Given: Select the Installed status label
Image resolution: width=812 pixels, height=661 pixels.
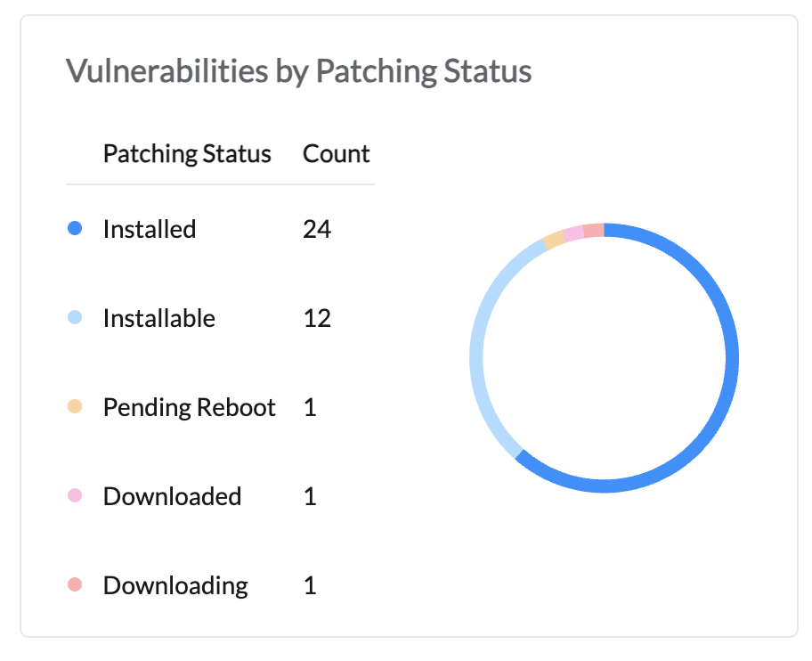Looking at the screenshot, I should pos(149,229).
